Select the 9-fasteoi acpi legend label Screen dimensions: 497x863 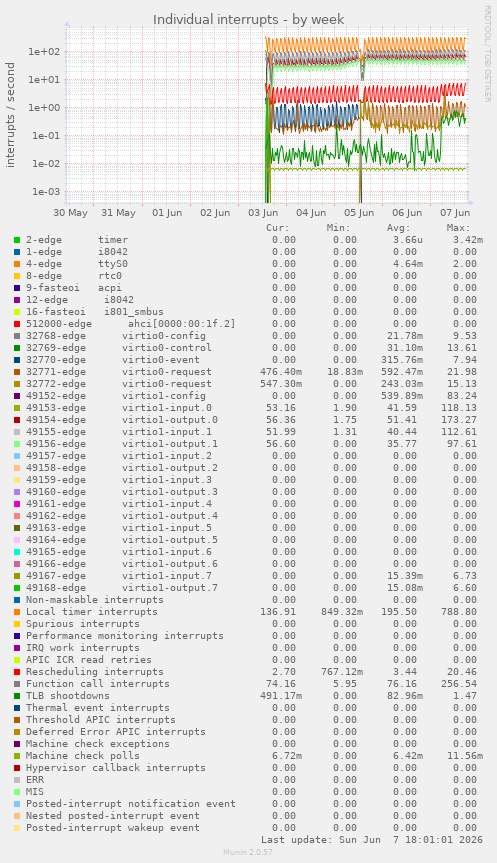pyautogui.click(x=74, y=288)
